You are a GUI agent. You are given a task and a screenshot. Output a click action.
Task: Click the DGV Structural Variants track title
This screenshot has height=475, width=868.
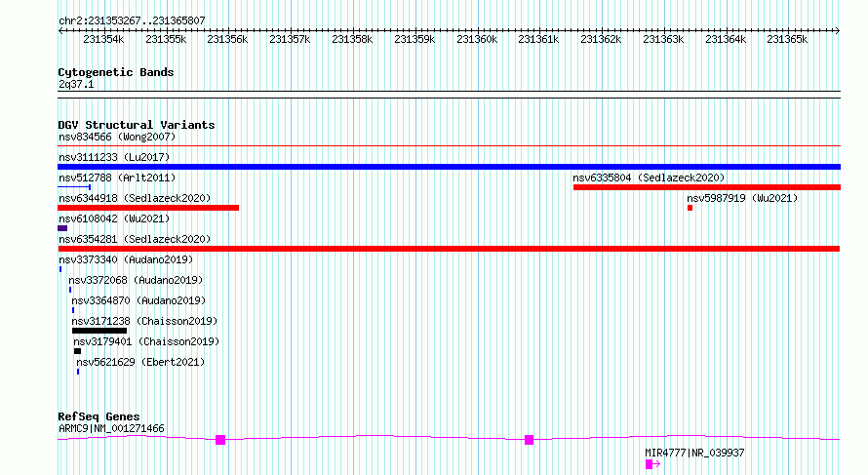pyautogui.click(x=137, y=125)
